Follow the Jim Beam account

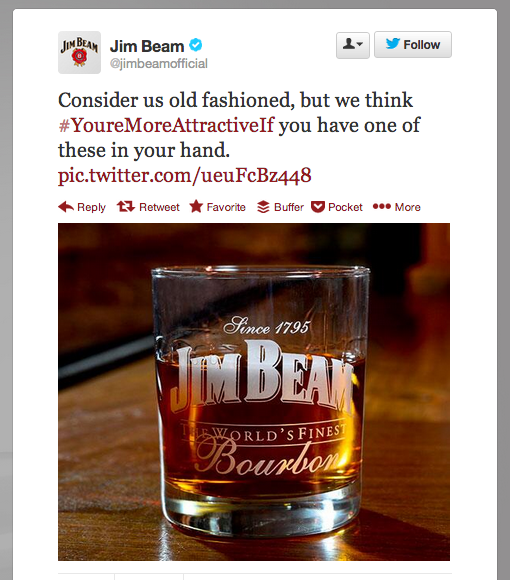413,45
